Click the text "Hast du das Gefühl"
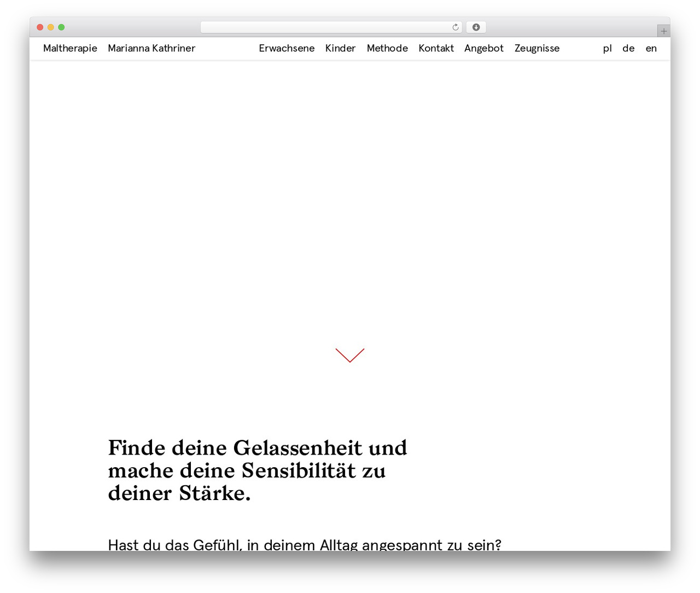Image resolution: width=700 pixels, height=593 pixels. click(x=176, y=545)
